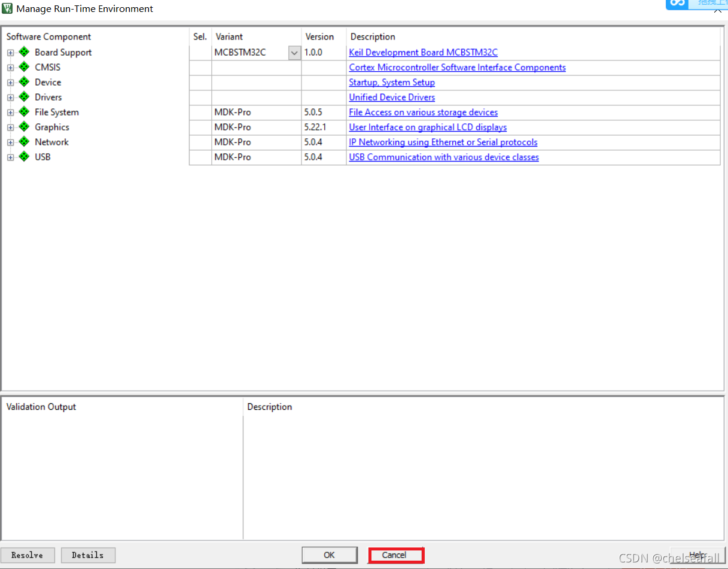Select the Graphics tree label
Screen dimensions: 728x569
click(52, 127)
